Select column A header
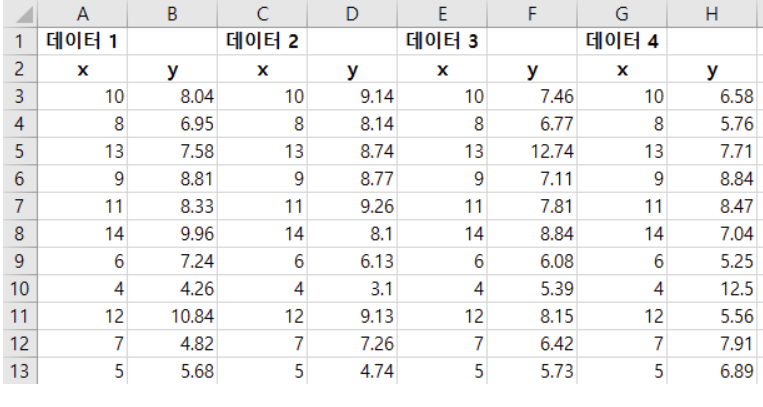The height and width of the screenshot is (407, 763). (82, 14)
